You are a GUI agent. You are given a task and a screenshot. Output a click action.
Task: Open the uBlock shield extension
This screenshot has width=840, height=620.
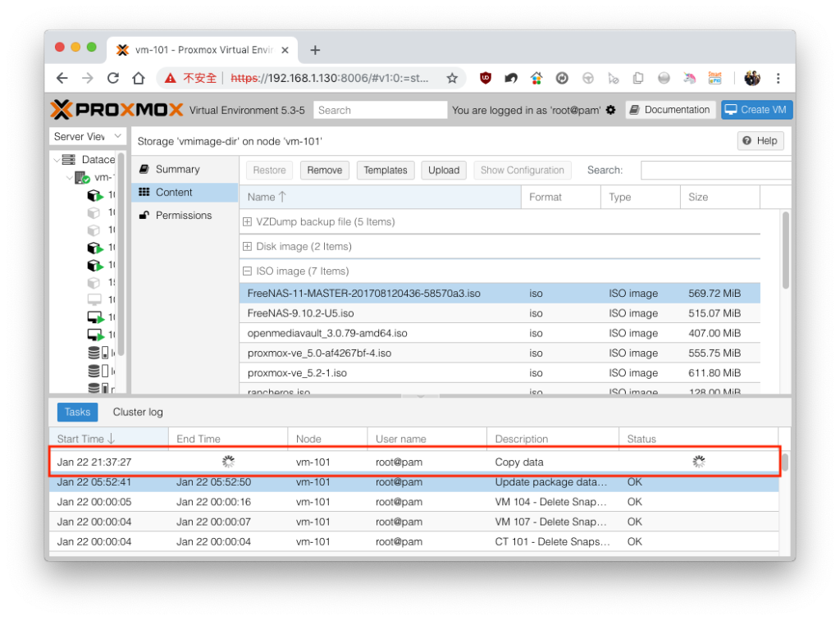tap(486, 78)
